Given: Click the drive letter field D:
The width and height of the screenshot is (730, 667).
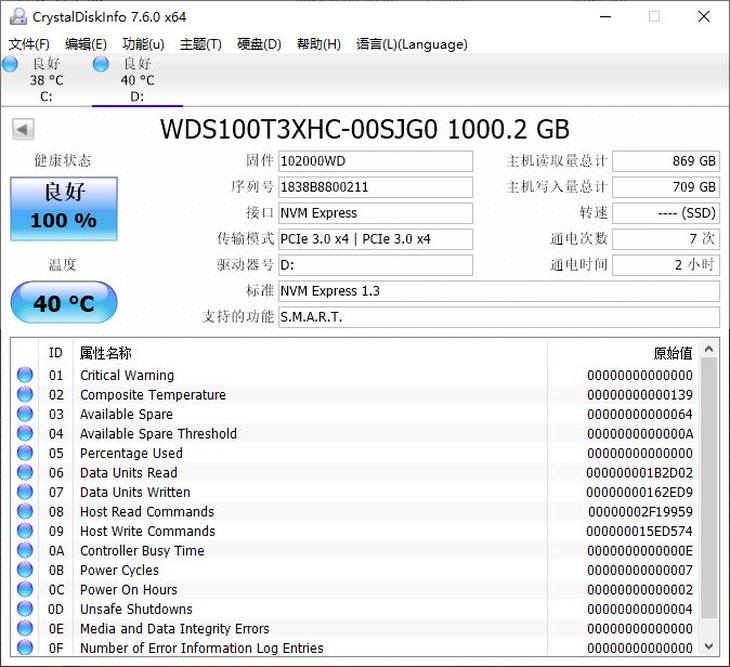Looking at the screenshot, I should click(x=375, y=265).
